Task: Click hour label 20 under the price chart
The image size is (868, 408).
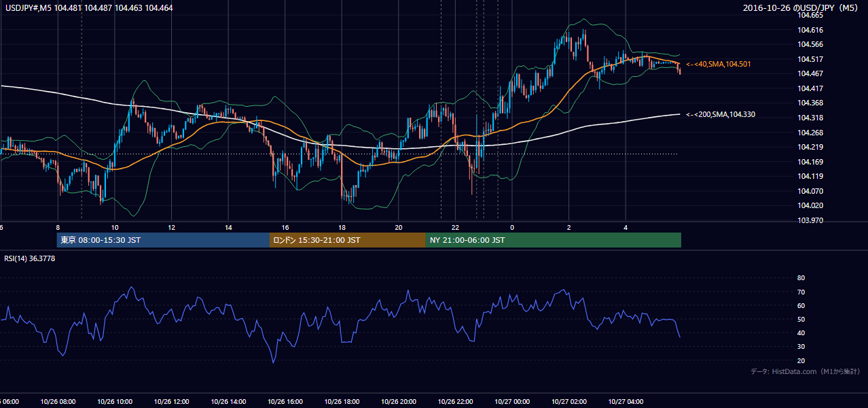Action: (x=399, y=227)
